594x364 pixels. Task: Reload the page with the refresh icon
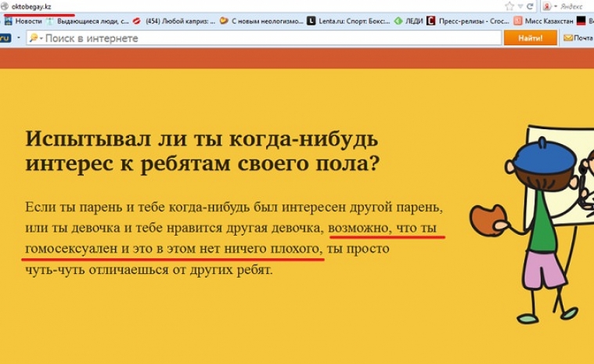coord(530,5)
